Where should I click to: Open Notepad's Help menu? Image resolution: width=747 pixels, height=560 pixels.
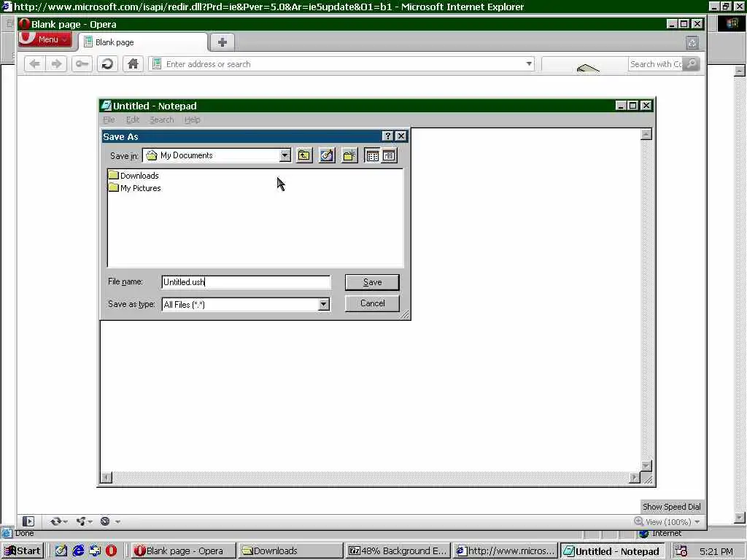[x=192, y=120]
